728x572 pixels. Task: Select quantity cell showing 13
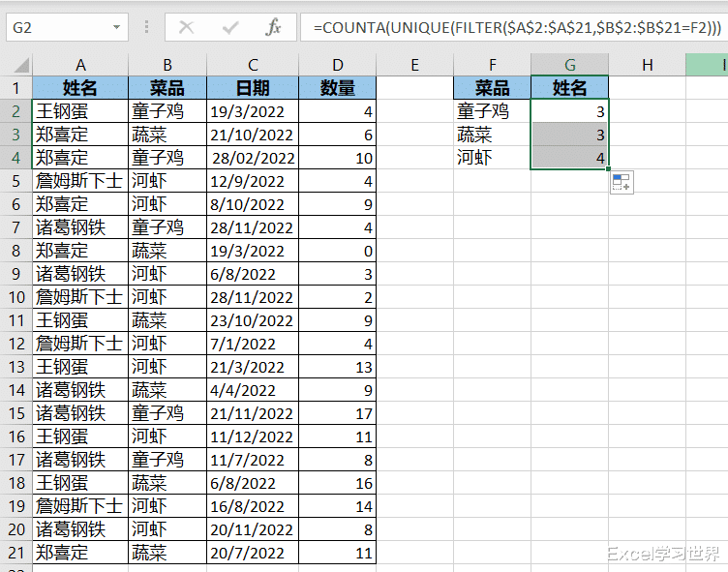pyautogui.click(x=337, y=366)
